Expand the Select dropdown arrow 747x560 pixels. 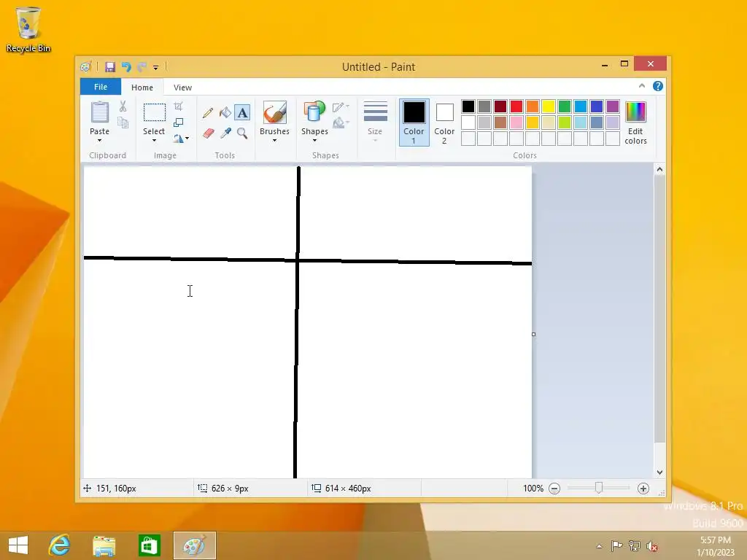tap(155, 141)
